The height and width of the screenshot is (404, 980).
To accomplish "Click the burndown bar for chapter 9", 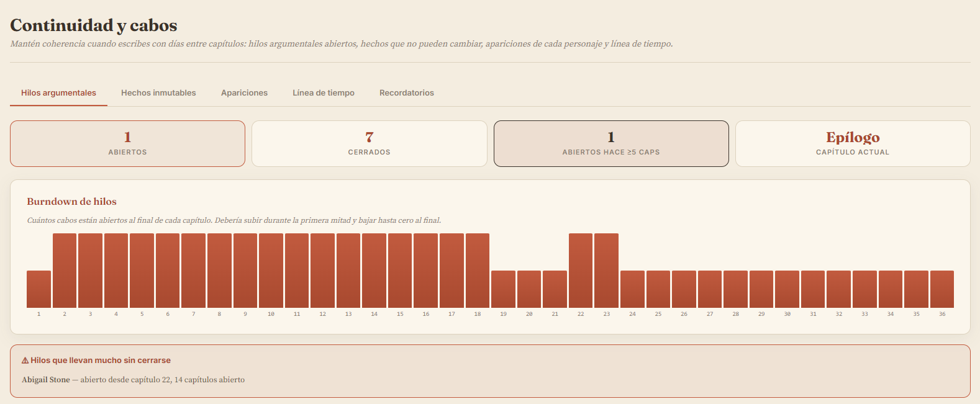I will click(x=245, y=271).
